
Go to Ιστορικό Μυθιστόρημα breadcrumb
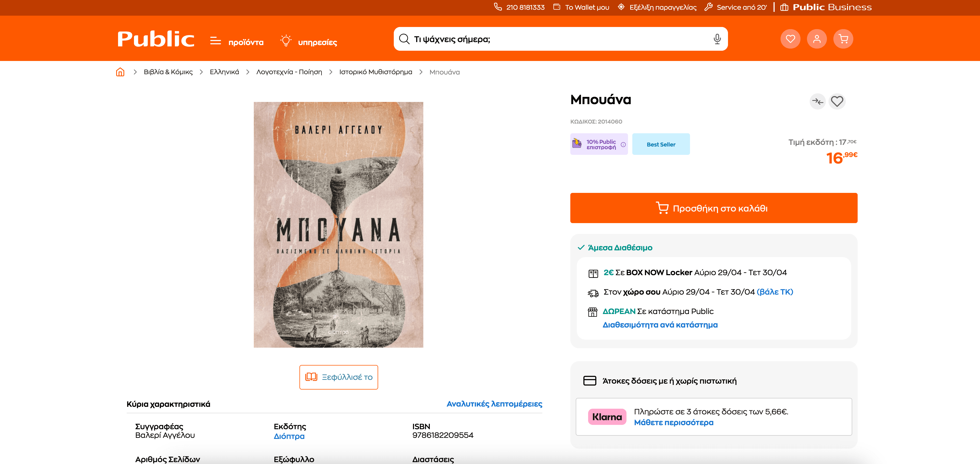(375, 72)
